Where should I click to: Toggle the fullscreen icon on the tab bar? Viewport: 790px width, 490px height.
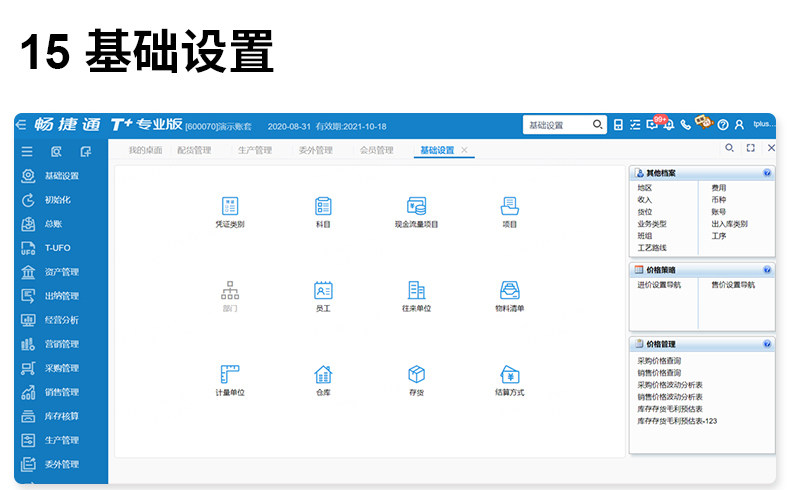(751, 148)
